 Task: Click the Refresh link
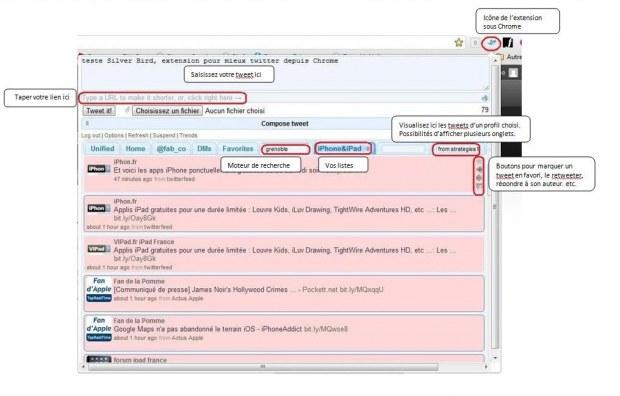click(138, 135)
